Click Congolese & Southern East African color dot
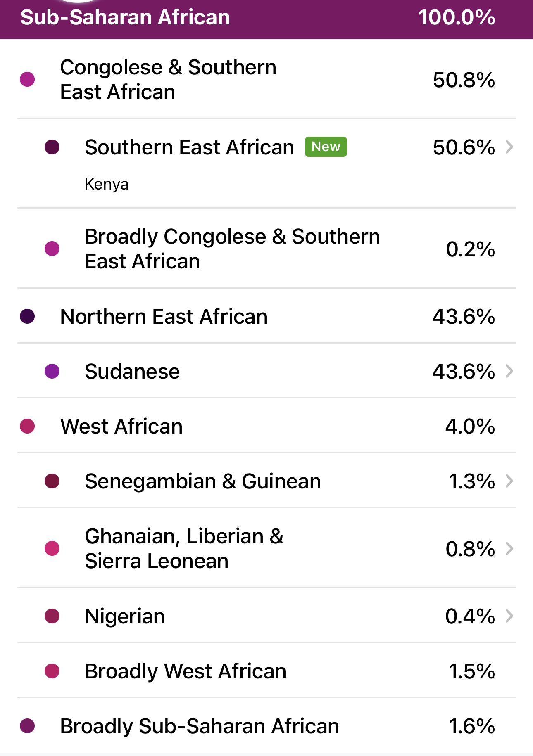Image resolution: width=533 pixels, height=756 pixels. click(27, 79)
